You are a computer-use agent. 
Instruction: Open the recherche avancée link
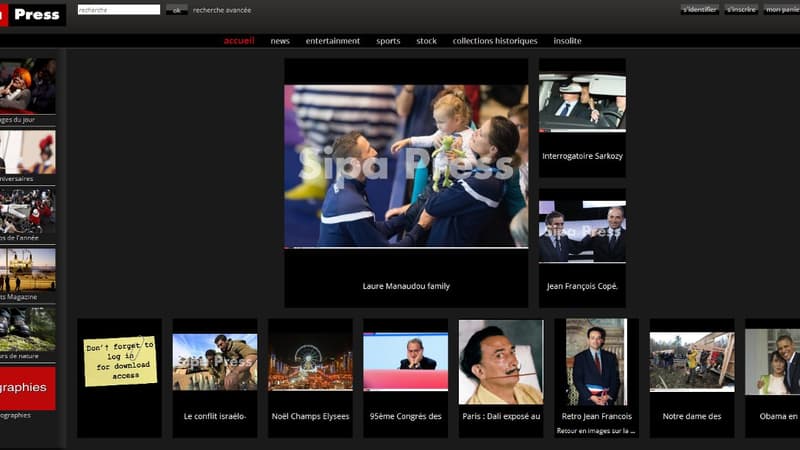(x=222, y=10)
